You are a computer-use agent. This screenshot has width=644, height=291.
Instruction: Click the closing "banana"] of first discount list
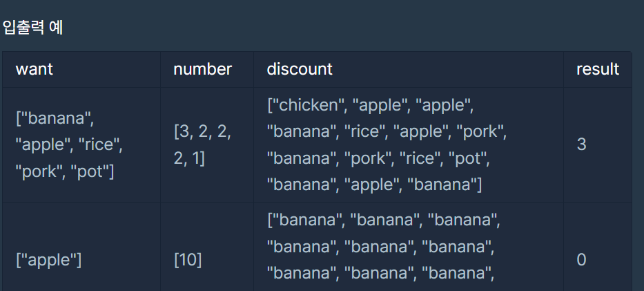pos(445,185)
